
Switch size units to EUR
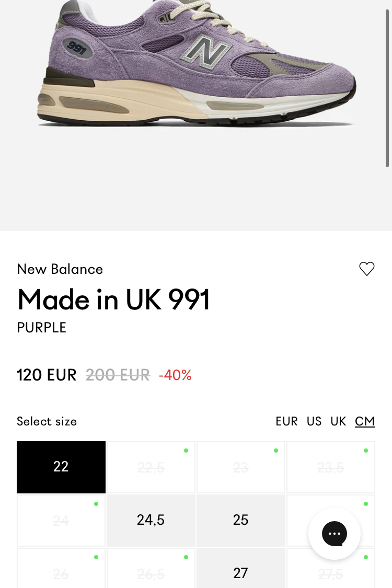pyautogui.click(x=286, y=421)
